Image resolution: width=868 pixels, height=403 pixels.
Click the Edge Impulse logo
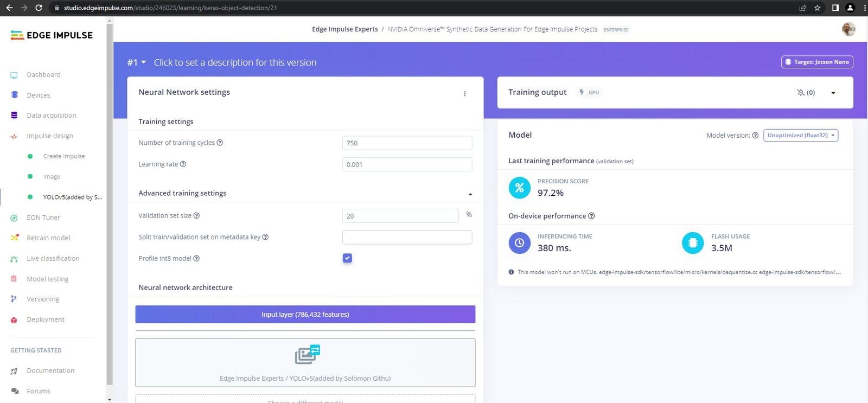click(x=52, y=35)
